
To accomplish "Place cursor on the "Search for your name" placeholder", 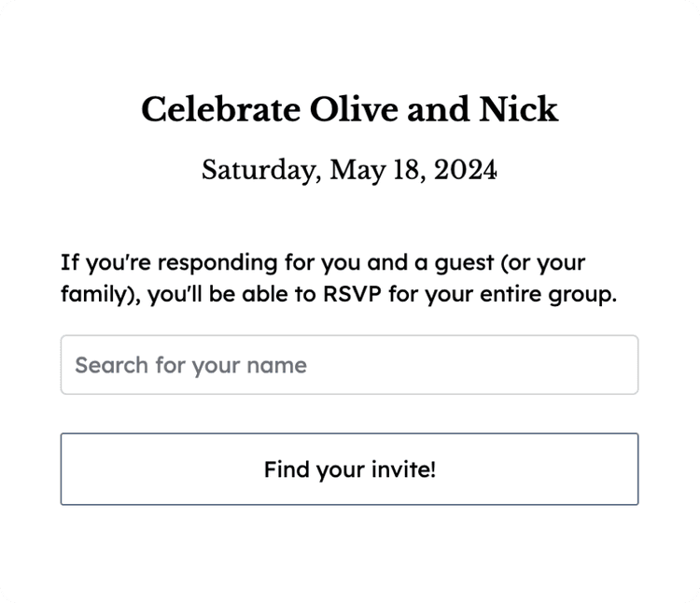I will (x=190, y=365).
